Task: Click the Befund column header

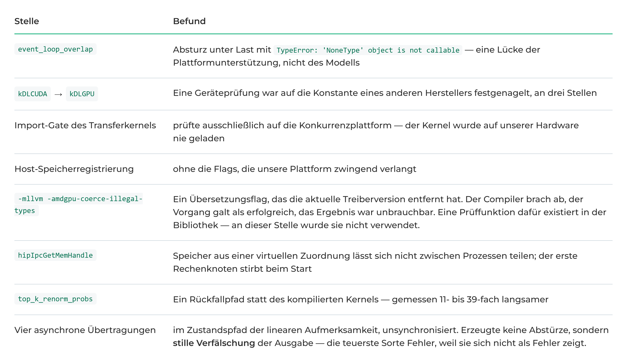Action: click(189, 21)
